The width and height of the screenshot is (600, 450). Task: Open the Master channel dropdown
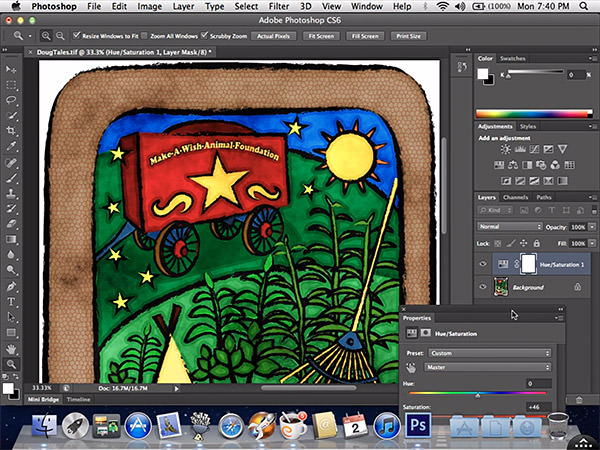coord(488,367)
